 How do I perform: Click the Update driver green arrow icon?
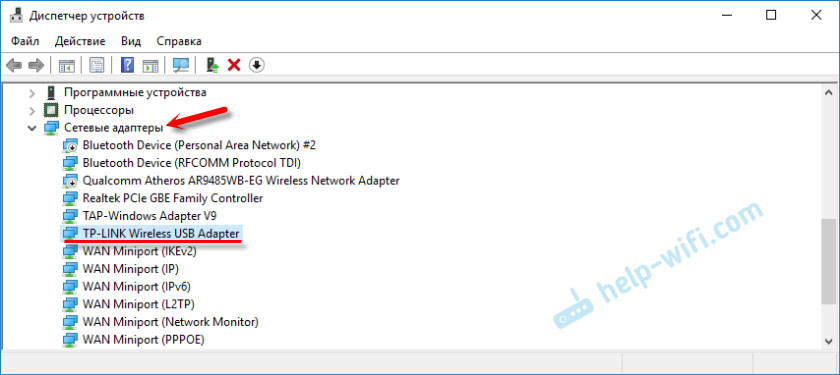[x=213, y=65]
